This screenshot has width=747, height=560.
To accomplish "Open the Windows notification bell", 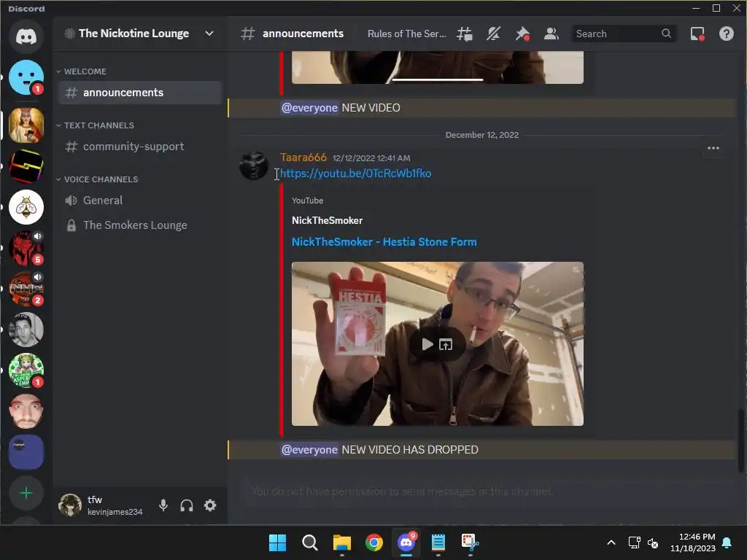I will (x=727, y=542).
